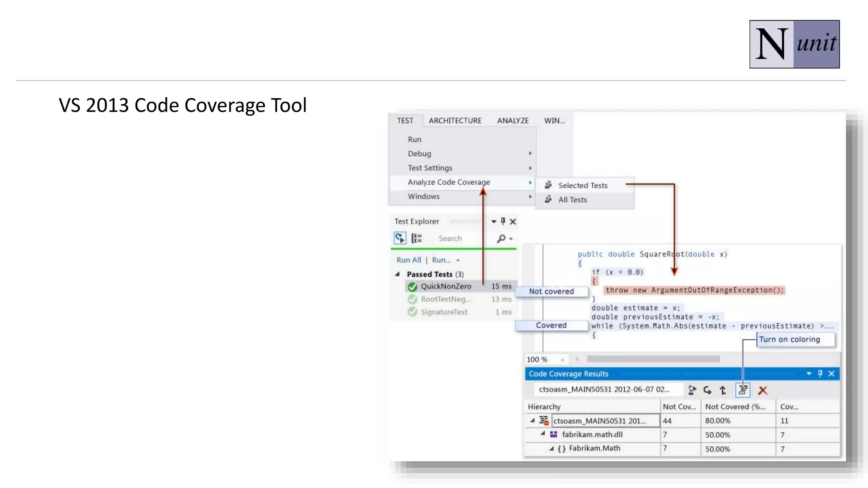
Task: Open Code Coverage Results window options dropdown
Action: 809,374
